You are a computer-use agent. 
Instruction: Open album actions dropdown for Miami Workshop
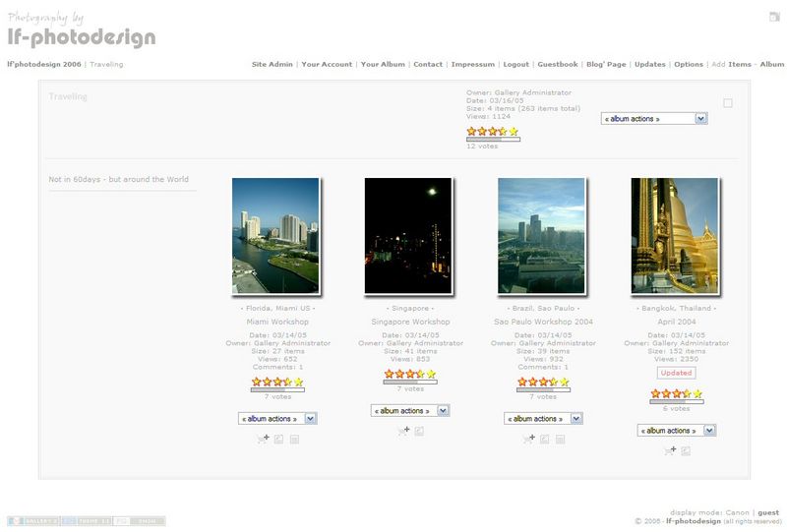277,419
